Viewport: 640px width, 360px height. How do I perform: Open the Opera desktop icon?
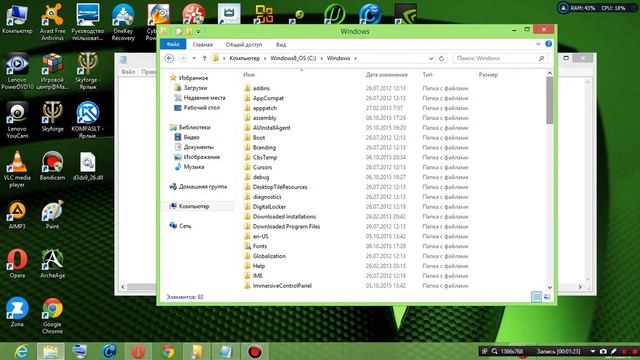point(17,263)
